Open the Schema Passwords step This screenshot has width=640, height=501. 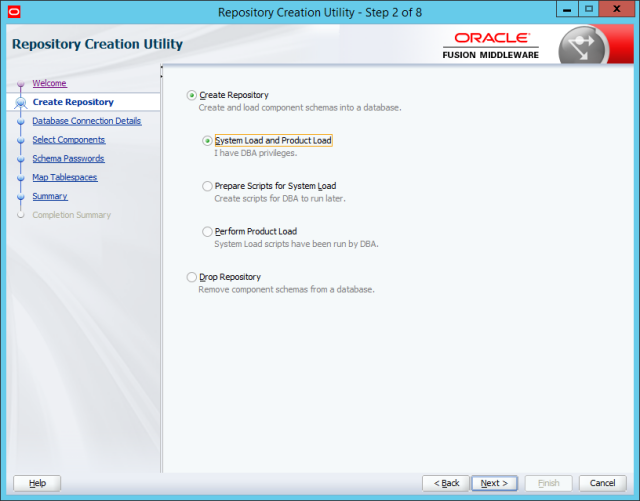[69, 158]
